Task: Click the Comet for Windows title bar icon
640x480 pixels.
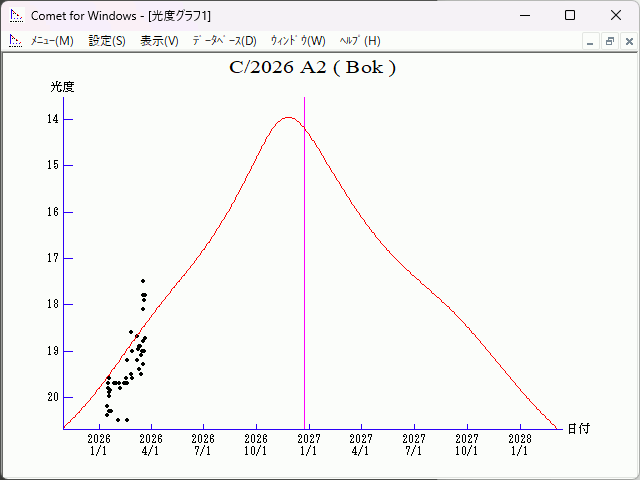Action: 16,15
